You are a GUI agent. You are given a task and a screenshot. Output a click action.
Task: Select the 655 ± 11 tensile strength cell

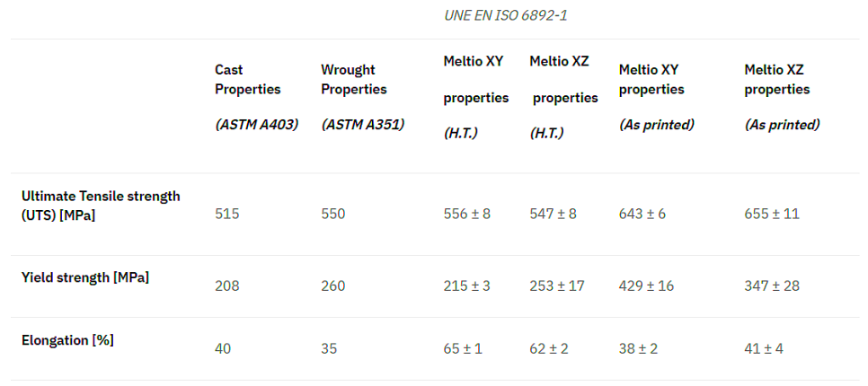point(772,214)
